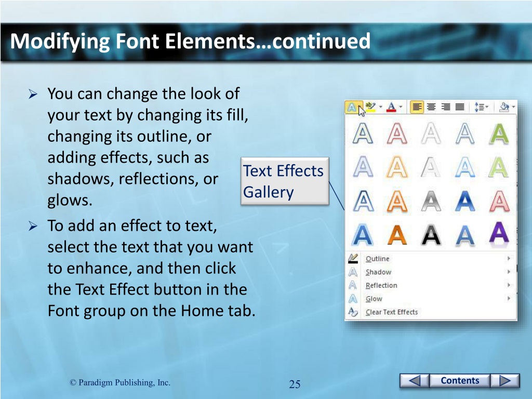The image size is (532, 399).
Task: Open the Outline submenu
Action: pos(431,259)
